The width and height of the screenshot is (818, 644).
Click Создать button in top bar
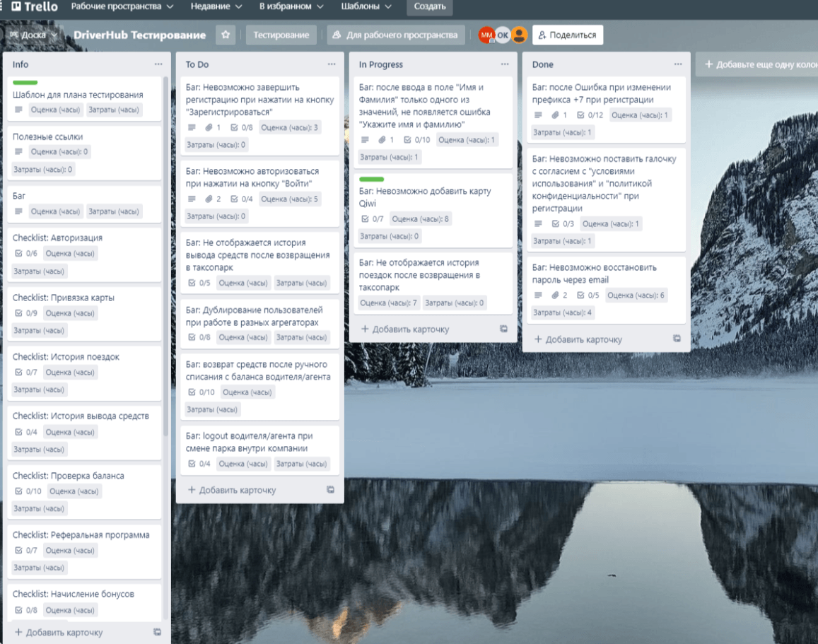click(429, 7)
